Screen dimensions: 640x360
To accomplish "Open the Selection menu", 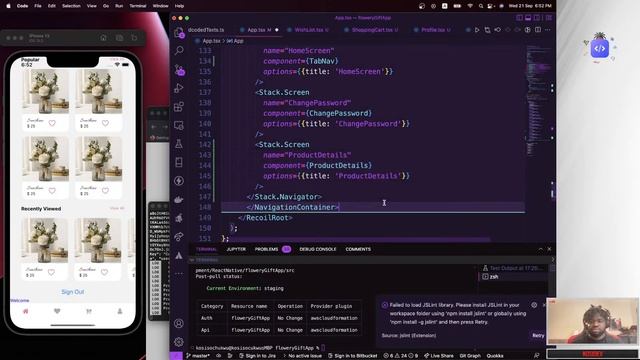I will tap(71, 6).
